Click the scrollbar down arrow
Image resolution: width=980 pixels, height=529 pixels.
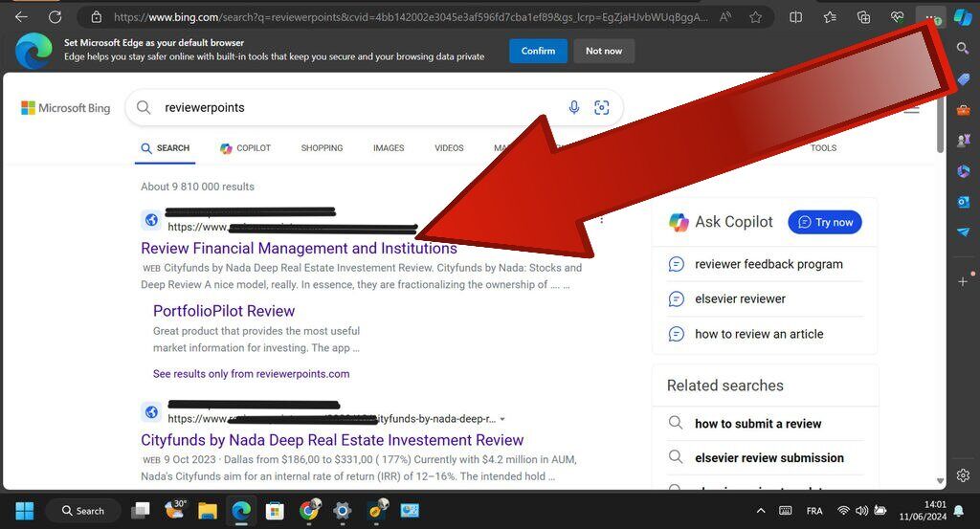pyautogui.click(x=940, y=481)
